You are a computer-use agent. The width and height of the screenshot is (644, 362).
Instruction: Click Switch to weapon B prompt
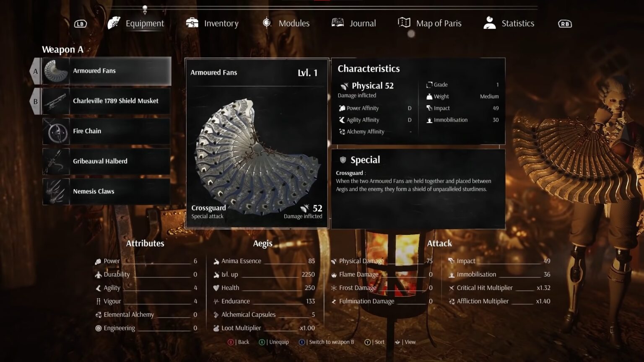click(x=326, y=342)
